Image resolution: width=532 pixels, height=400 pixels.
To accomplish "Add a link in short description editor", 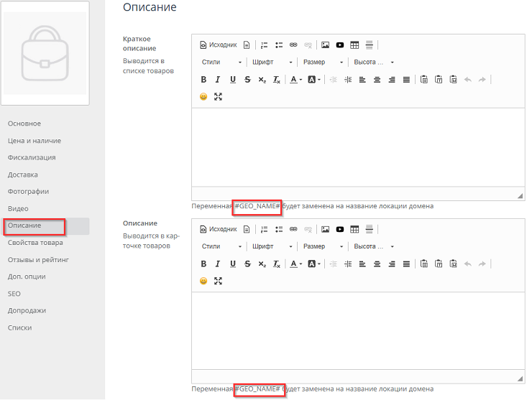I will point(293,45).
